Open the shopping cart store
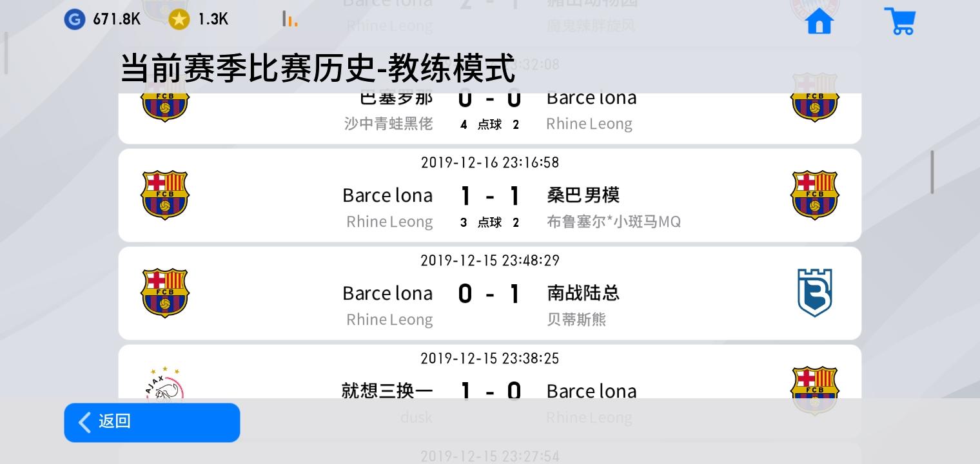Viewport: 980px width, 464px height. 899,21
